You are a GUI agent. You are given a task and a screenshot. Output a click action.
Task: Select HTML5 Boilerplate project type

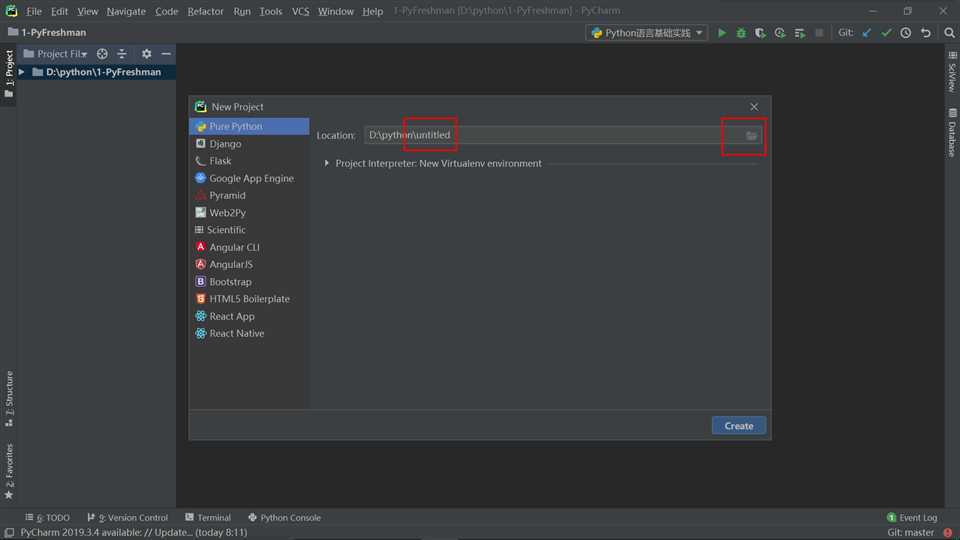(x=249, y=299)
